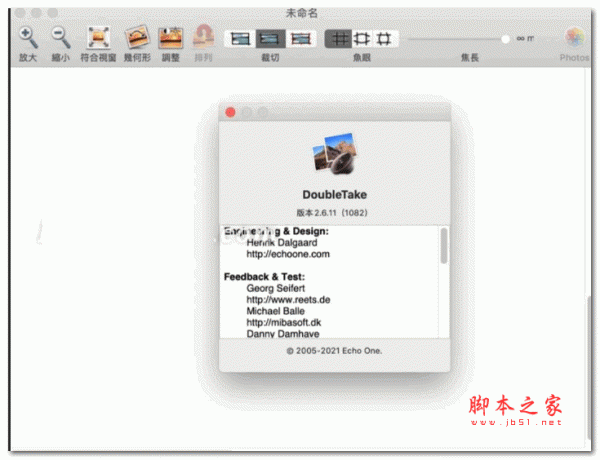600x460 pixels.
Task: Click the name Georg Seifert
Action: click(276, 288)
